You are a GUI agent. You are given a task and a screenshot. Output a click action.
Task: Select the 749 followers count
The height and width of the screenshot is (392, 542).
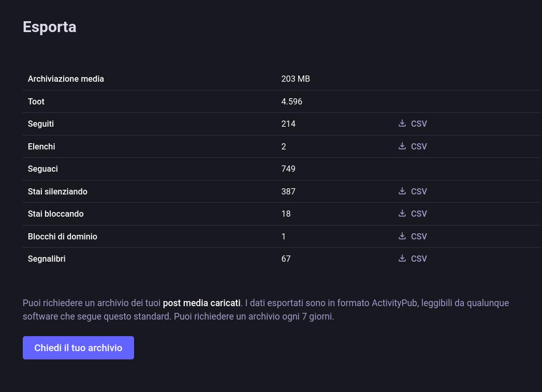(x=288, y=169)
